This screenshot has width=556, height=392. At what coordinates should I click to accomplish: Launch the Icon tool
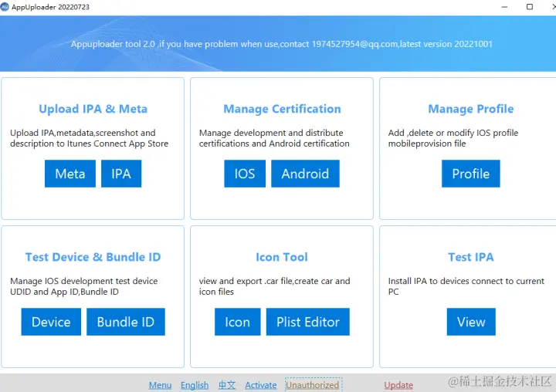point(237,322)
